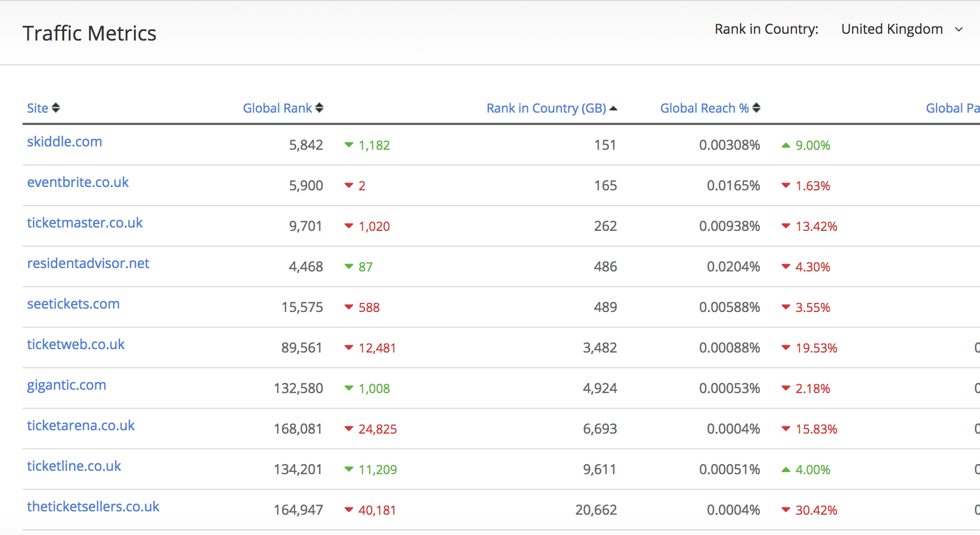Click the red arrow beside 40,181 rank change
The image size is (980, 535).
pyautogui.click(x=349, y=510)
